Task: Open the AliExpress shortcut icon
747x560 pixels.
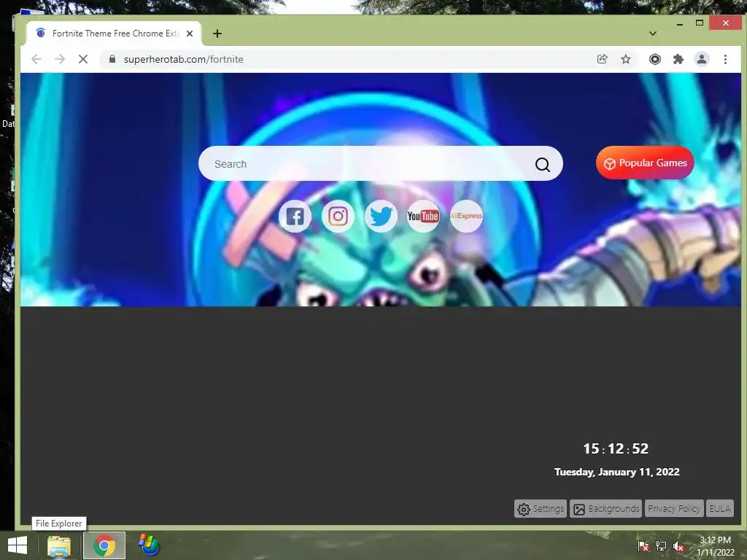Action: (x=466, y=216)
